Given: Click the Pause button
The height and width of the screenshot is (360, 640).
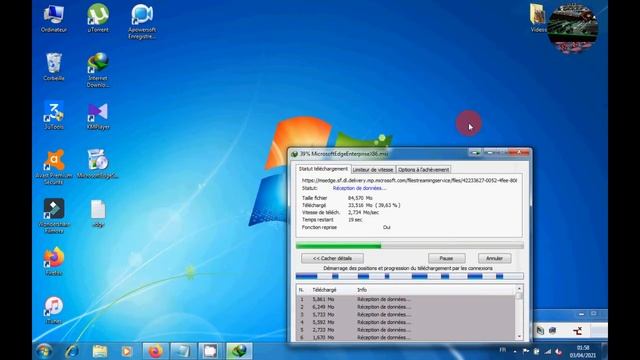Looking at the screenshot, I should tap(447, 258).
